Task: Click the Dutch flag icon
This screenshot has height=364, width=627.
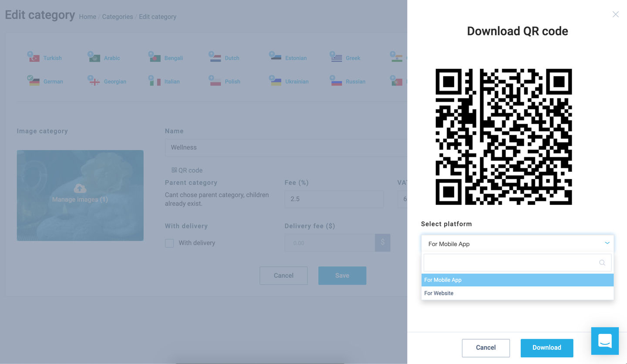Action: click(216, 58)
